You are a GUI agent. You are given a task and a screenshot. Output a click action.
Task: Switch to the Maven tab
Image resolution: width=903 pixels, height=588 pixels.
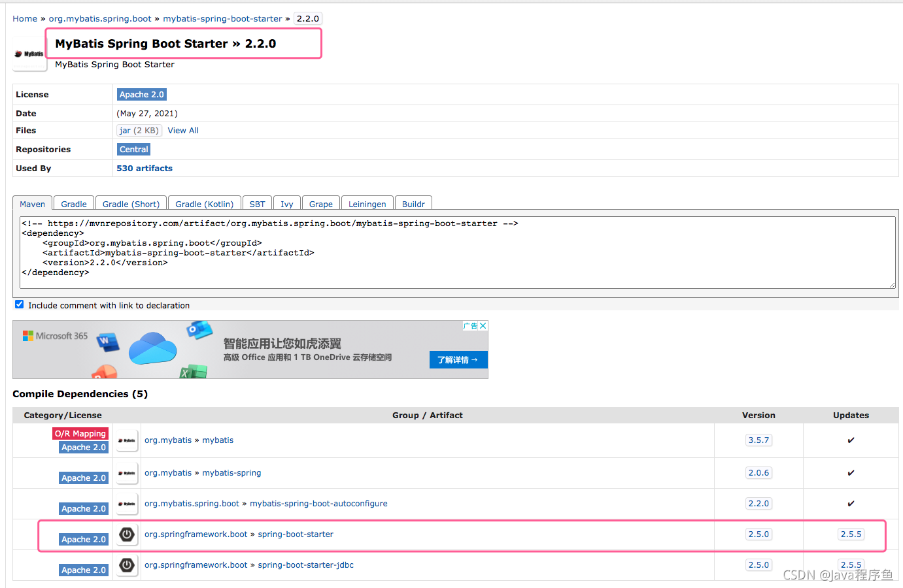tap(32, 204)
